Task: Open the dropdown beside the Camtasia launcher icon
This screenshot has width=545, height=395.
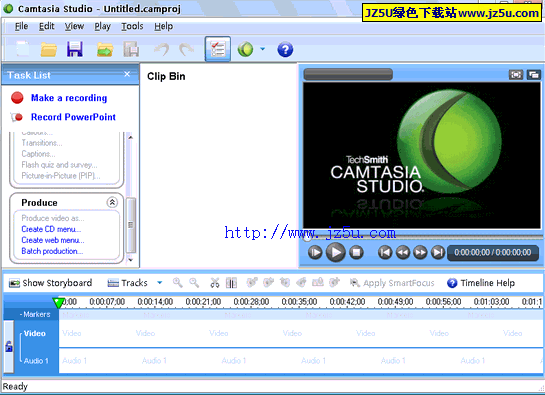Action: [262, 49]
